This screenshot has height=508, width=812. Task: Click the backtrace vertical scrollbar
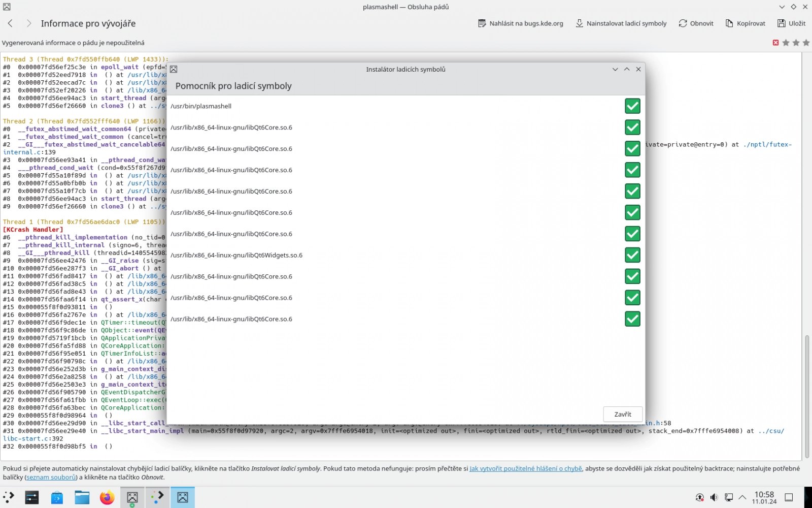coord(806,396)
